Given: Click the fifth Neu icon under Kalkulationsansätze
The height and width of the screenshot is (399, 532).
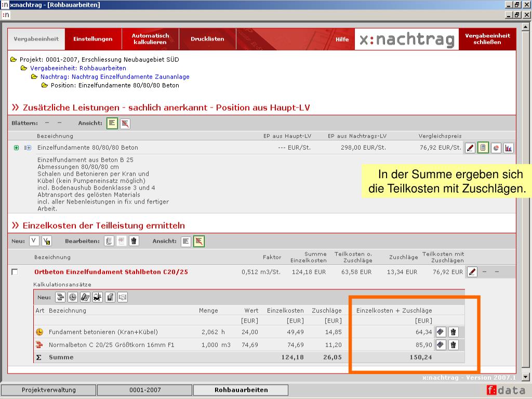Looking at the screenshot, I should [x=110, y=298].
